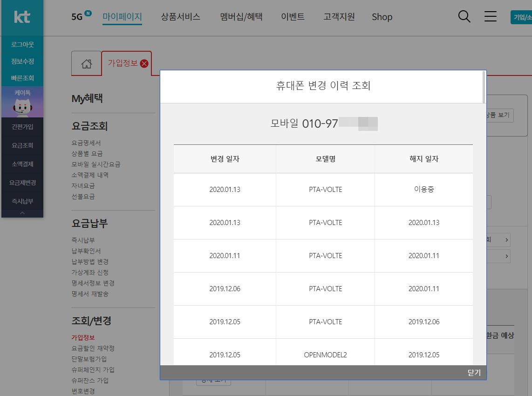Screen dimensions: 532x396
Task: Click 로그아웃 in the sidebar
Action: (x=22, y=44)
